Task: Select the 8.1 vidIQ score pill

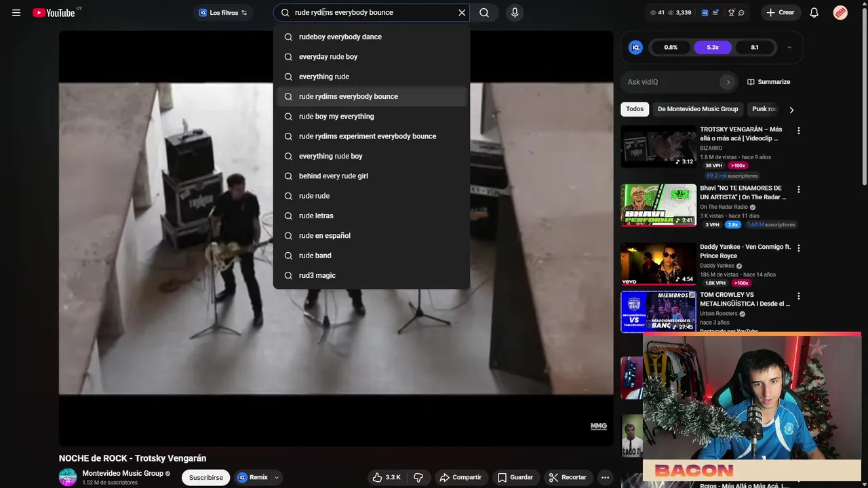Action: (755, 47)
